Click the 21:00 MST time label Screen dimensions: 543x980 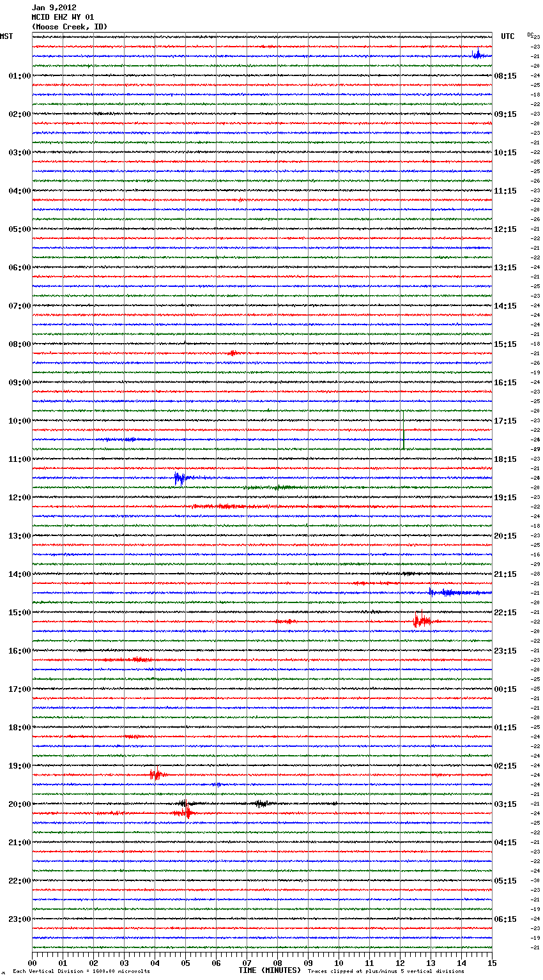tap(20, 843)
